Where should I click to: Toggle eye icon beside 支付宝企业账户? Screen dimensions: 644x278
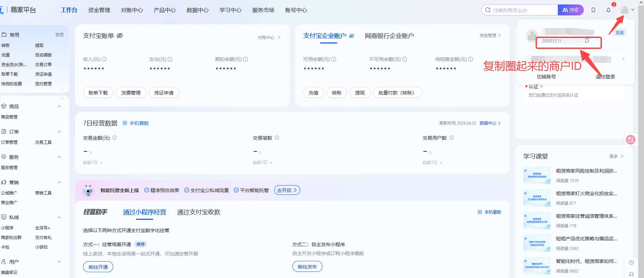pyautogui.click(x=352, y=36)
